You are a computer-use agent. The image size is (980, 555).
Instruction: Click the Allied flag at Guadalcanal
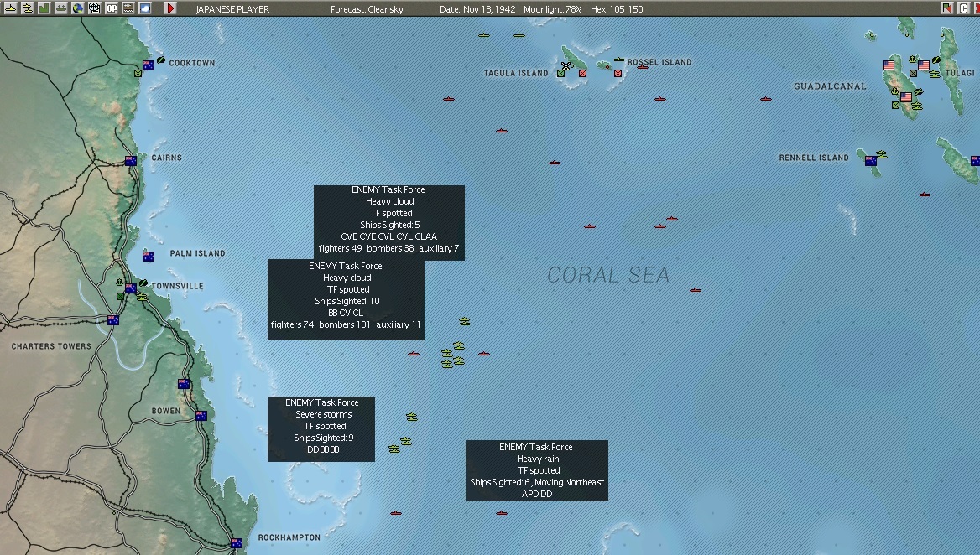(906, 96)
